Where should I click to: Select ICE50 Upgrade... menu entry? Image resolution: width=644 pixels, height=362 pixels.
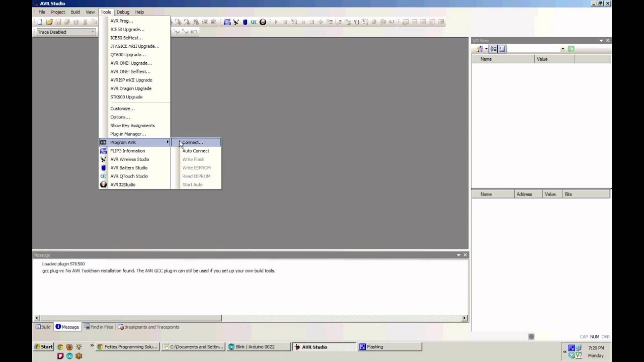[x=135, y=29]
